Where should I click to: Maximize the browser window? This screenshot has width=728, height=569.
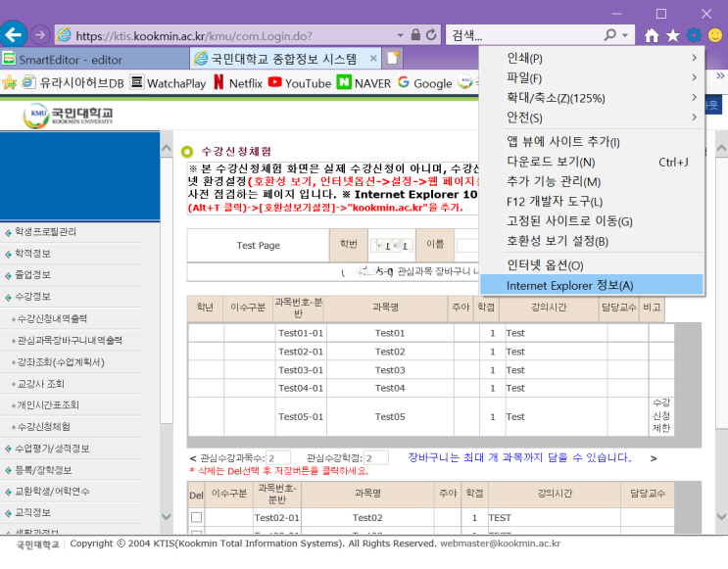point(661,14)
